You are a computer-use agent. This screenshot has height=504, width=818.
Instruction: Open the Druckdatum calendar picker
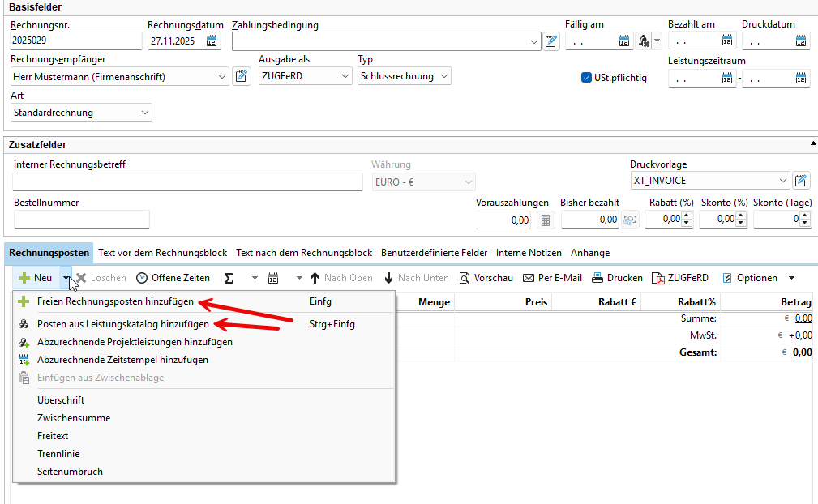802,41
